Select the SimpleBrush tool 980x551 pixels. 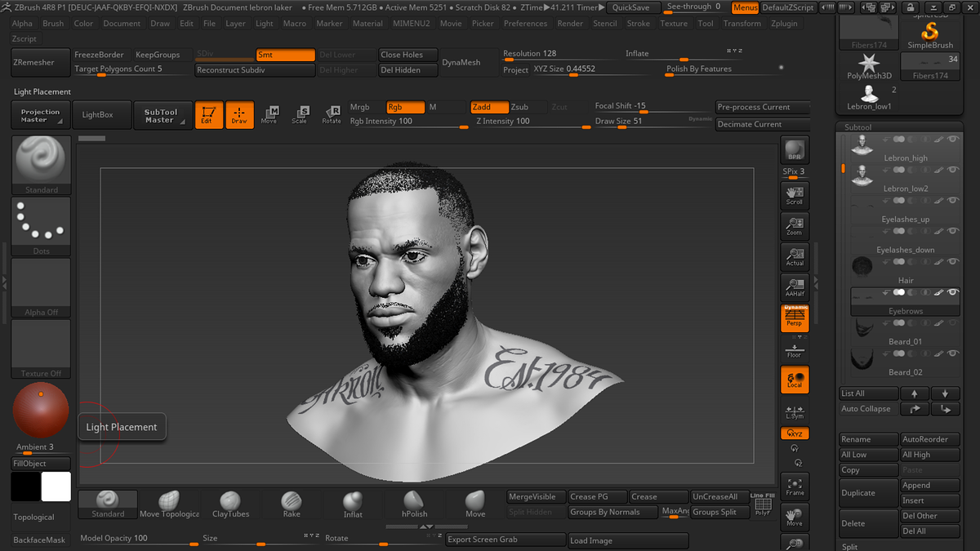click(x=930, y=35)
